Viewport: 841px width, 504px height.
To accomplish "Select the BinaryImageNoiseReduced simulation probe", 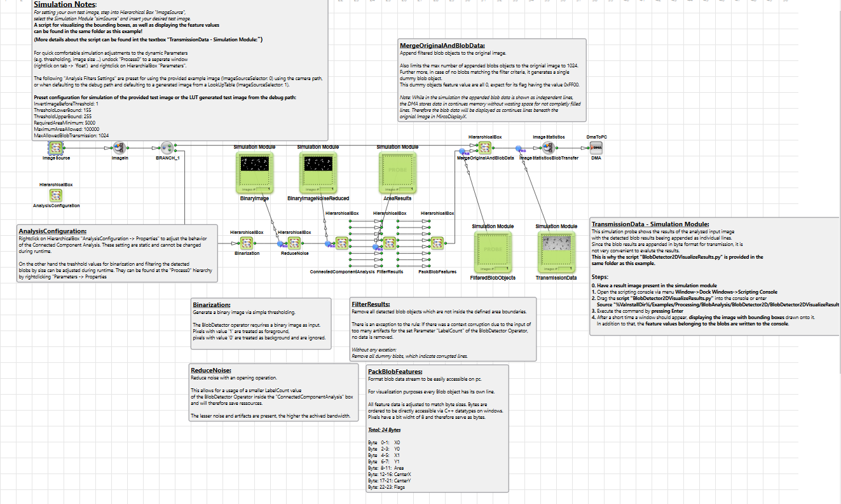I will (x=318, y=173).
